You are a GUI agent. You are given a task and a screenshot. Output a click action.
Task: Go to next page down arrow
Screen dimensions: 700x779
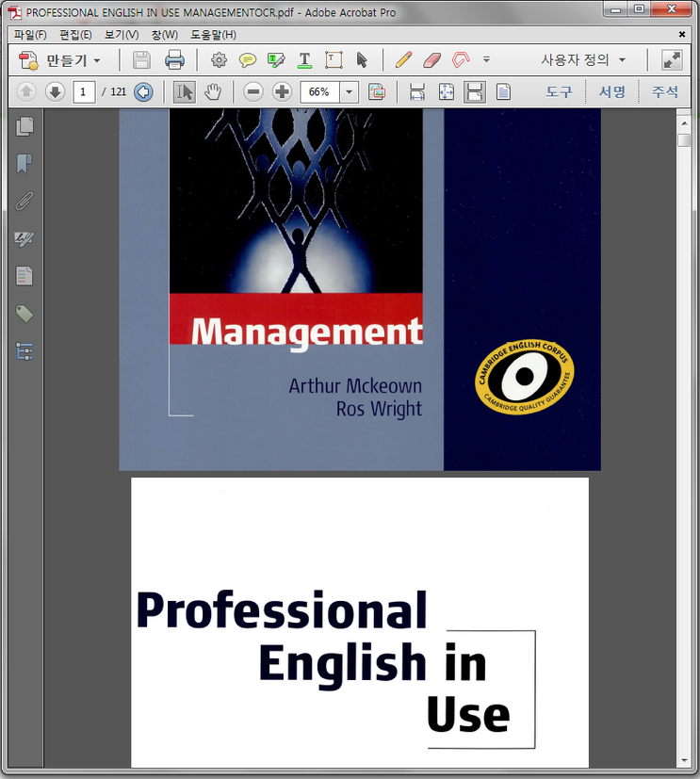click(x=56, y=92)
